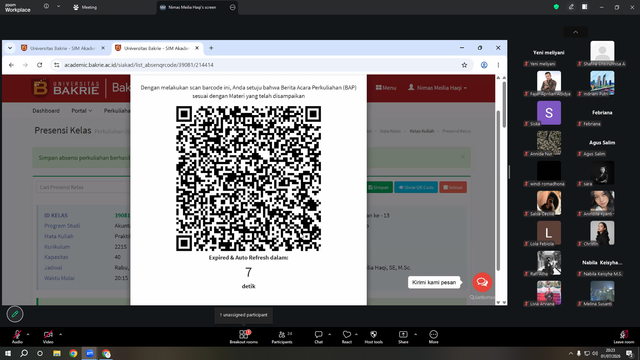Open Host tools shield icon
This screenshot has width=640, height=360.
click(x=373, y=334)
